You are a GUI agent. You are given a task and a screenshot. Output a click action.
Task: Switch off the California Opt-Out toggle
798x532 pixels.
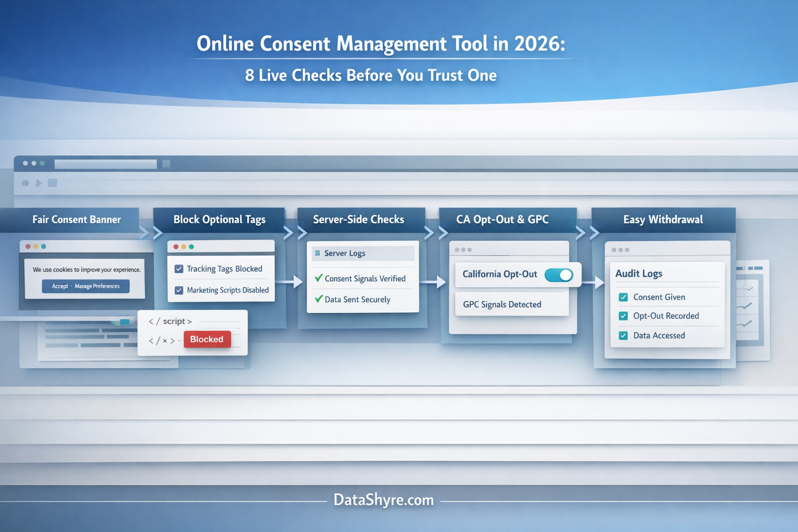[x=558, y=275]
